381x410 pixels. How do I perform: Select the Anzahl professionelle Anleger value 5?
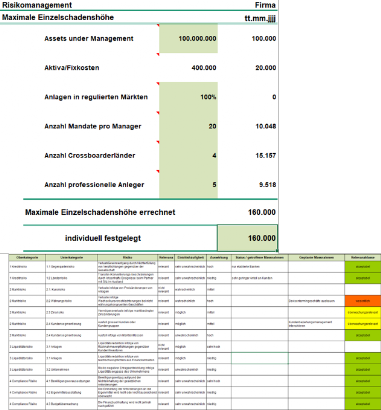coord(188,185)
